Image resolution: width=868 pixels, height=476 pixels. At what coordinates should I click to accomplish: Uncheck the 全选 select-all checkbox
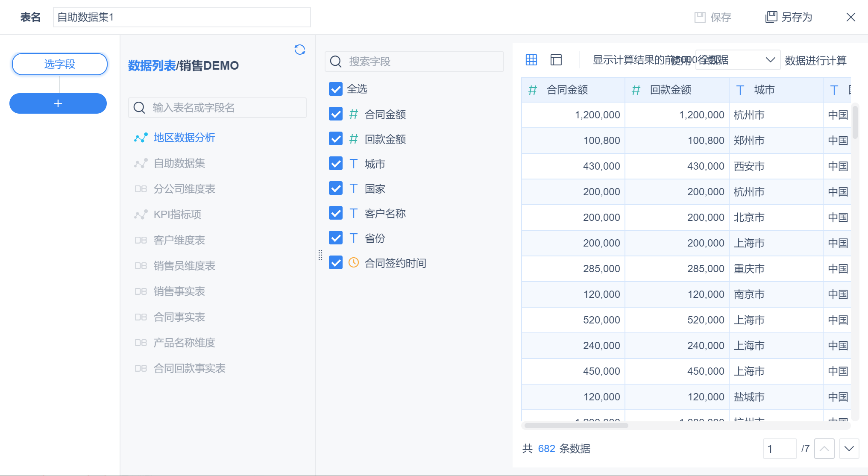click(336, 89)
